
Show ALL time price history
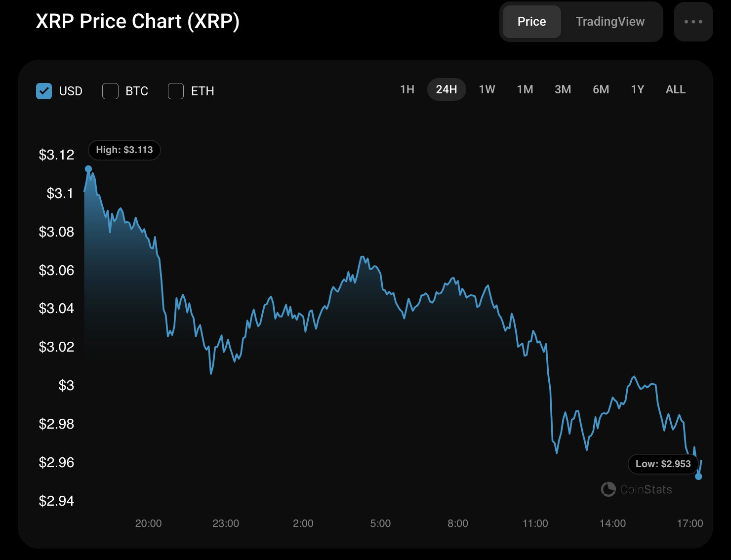click(675, 89)
